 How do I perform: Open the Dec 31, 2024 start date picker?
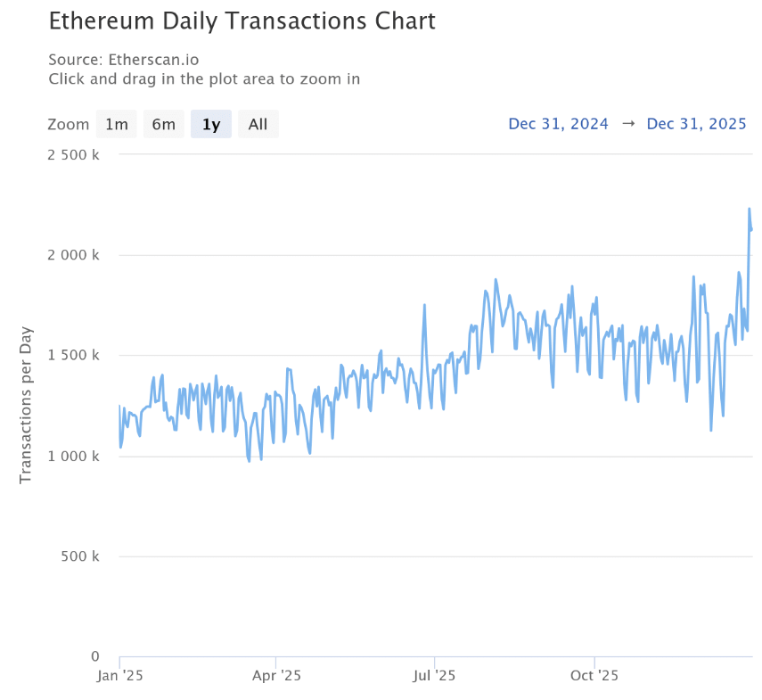click(558, 123)
